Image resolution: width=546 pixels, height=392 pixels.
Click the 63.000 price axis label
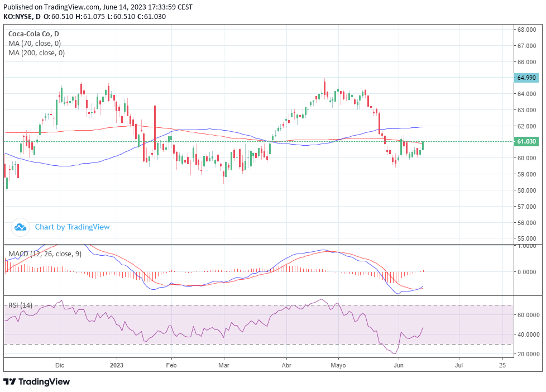pyautogui.click(x=526, y=110)
